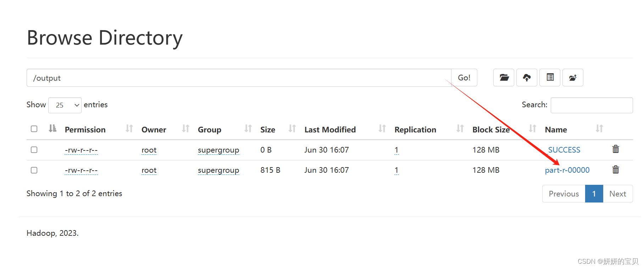Sort the table by Permission column
The height and width of the screenshot is (268, 644).
point(85,130)
